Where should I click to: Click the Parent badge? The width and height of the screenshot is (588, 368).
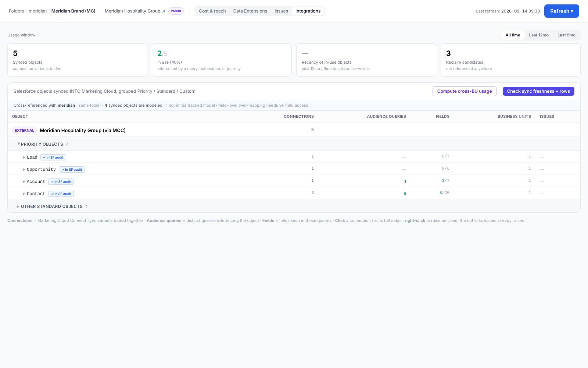176,11
